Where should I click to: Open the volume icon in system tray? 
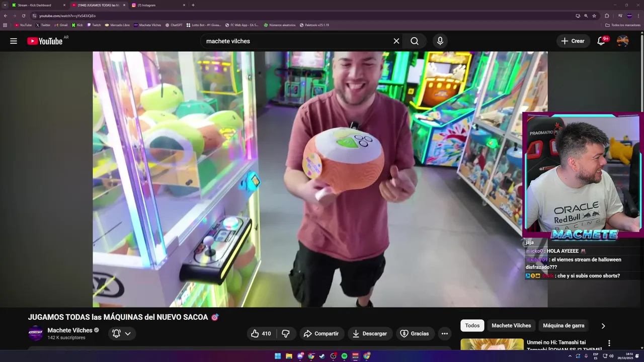(611, 356)
